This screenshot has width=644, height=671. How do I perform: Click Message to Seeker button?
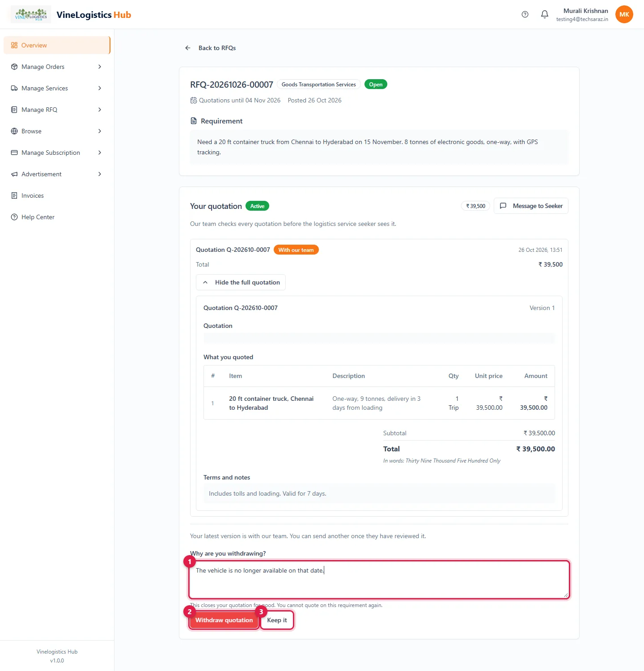click(x=531, y=206)
